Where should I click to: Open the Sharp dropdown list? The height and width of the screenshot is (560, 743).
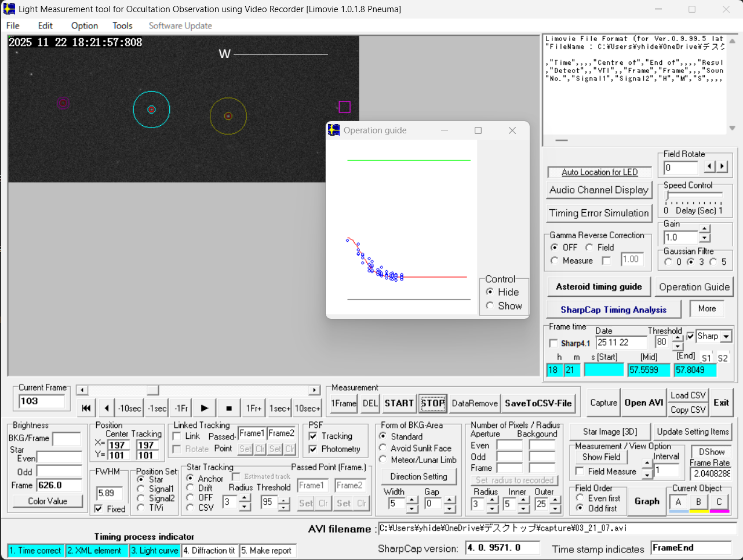pos(726,336)
